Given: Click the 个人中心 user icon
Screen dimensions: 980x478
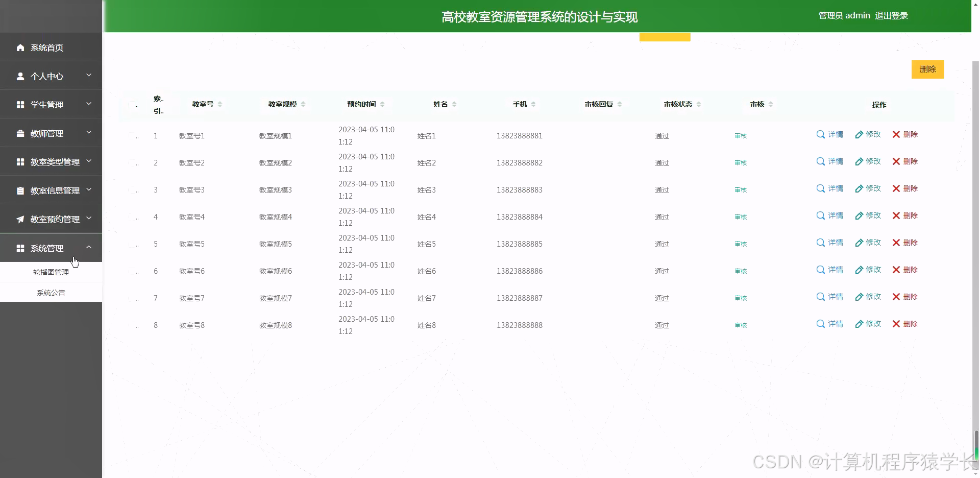Looking at the screenshot, I should 20,76.
